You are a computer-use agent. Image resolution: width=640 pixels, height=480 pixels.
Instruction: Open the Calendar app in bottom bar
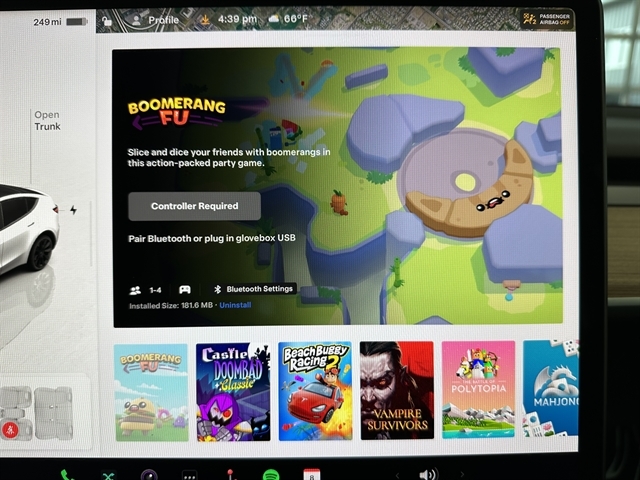[312, 475]
